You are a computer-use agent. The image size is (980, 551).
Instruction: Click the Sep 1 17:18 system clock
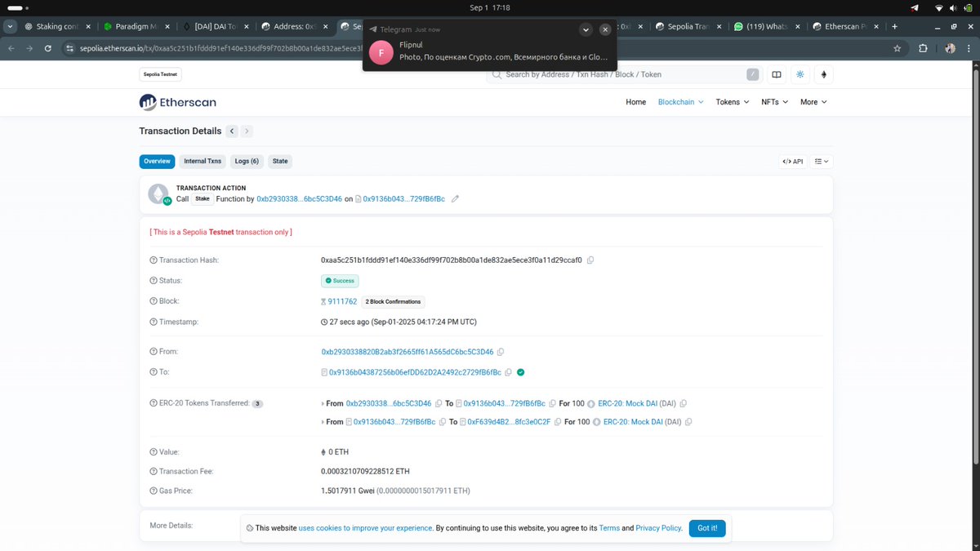coord(490,7)
